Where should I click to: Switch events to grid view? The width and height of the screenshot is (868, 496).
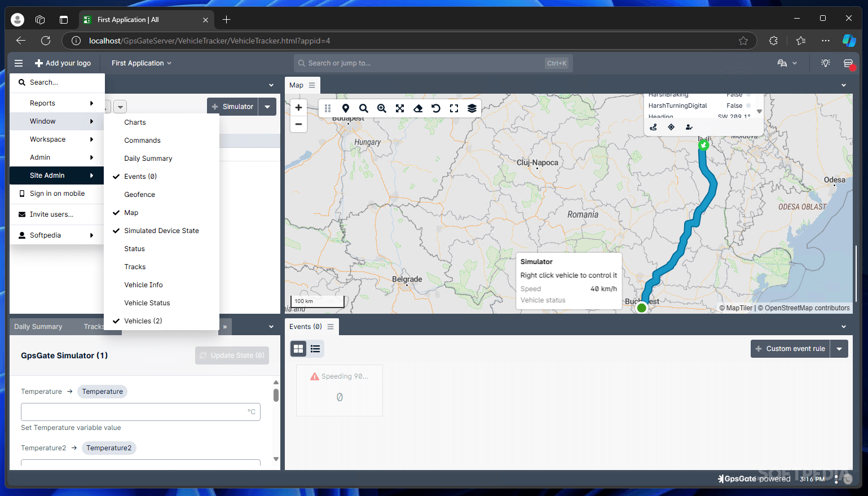click(x=298, y=349)
